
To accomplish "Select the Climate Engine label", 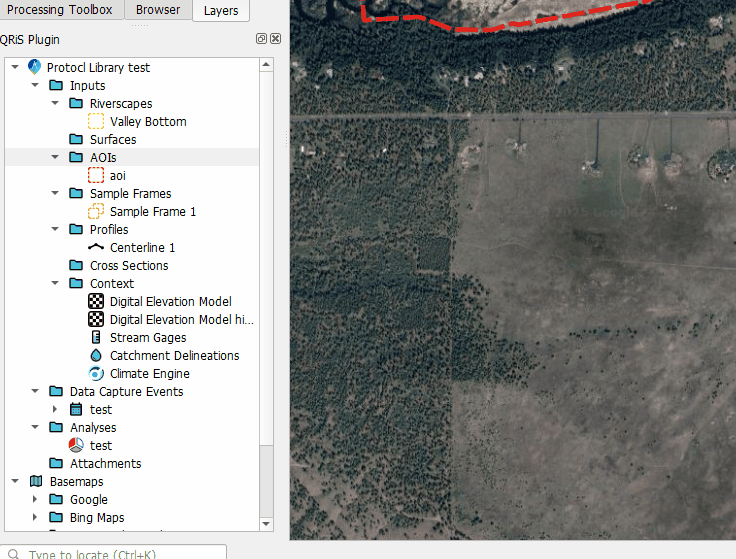I will (150, 374).
